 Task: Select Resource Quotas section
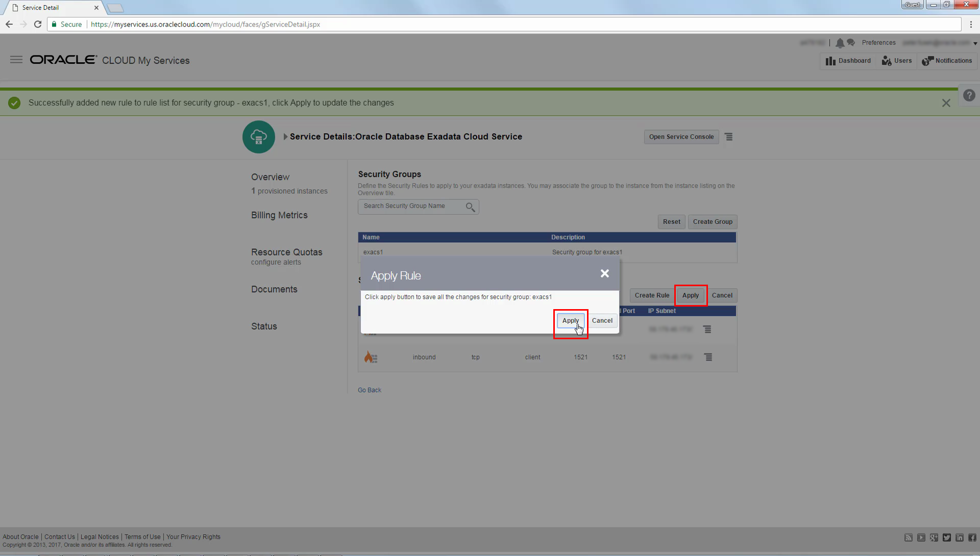point(286,252)
